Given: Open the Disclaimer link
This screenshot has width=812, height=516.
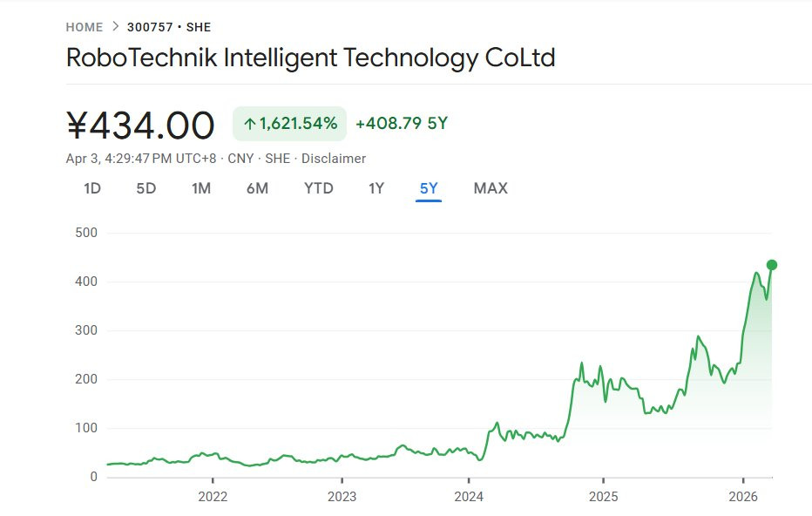Looking at the screenshot, I should point(334,159).
